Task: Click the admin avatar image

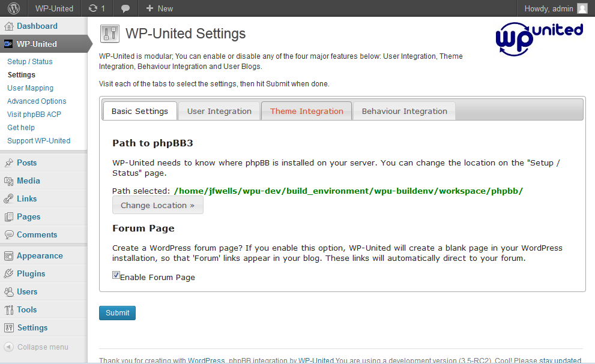Action: (x=582, y=8)
